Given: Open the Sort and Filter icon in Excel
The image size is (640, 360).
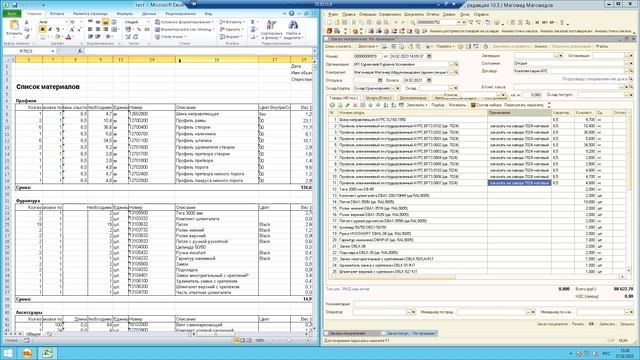Looking at the screenshot, I should (x=271, y=25).
